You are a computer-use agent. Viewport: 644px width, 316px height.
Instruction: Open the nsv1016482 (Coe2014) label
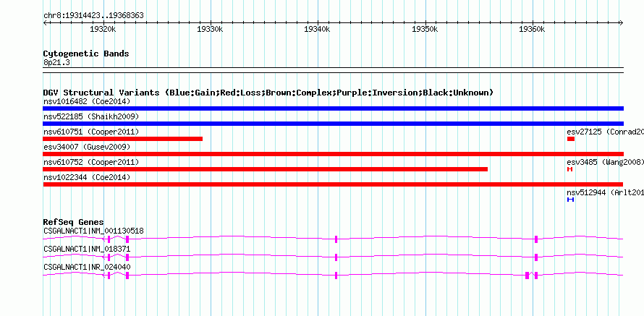pos(87,101)
